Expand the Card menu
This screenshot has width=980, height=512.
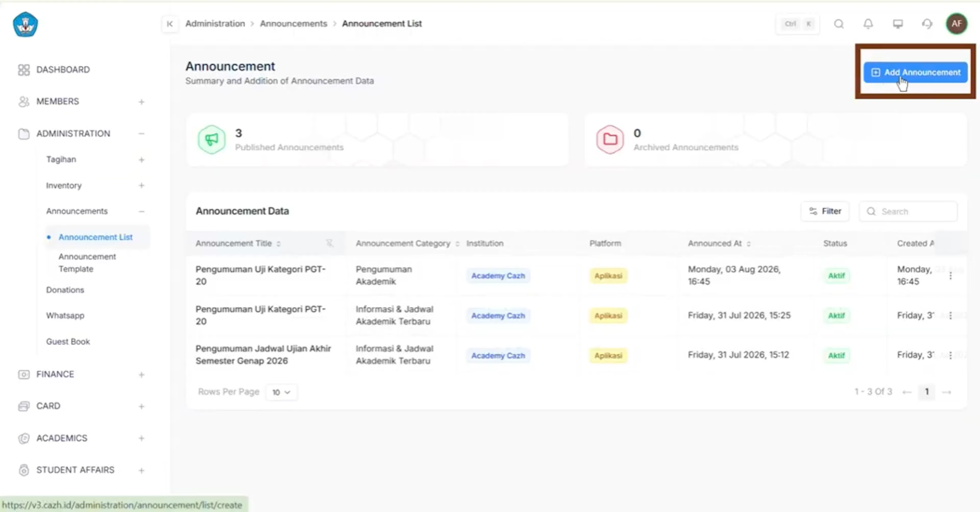point(142,406)
